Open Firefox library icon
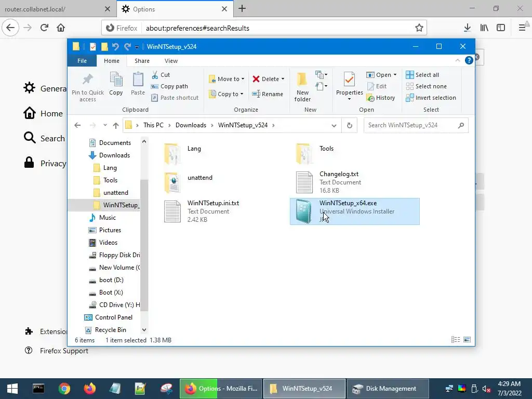Viewport: 532px width, 399px height. pos(484,28)
